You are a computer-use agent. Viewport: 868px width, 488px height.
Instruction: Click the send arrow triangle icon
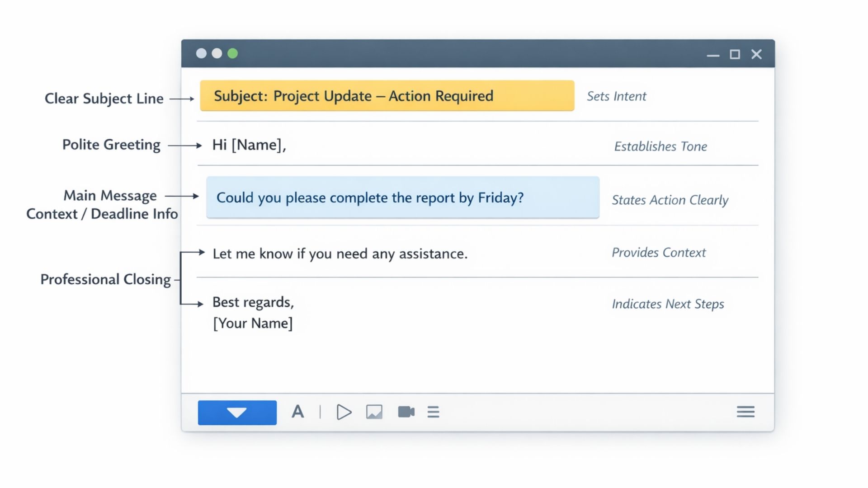(x=344, y=412)
